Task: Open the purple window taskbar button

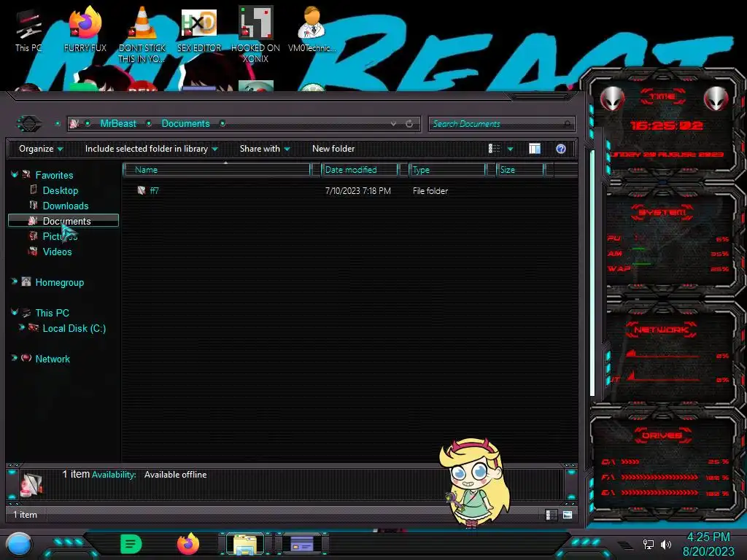Action: pos(302,544)
